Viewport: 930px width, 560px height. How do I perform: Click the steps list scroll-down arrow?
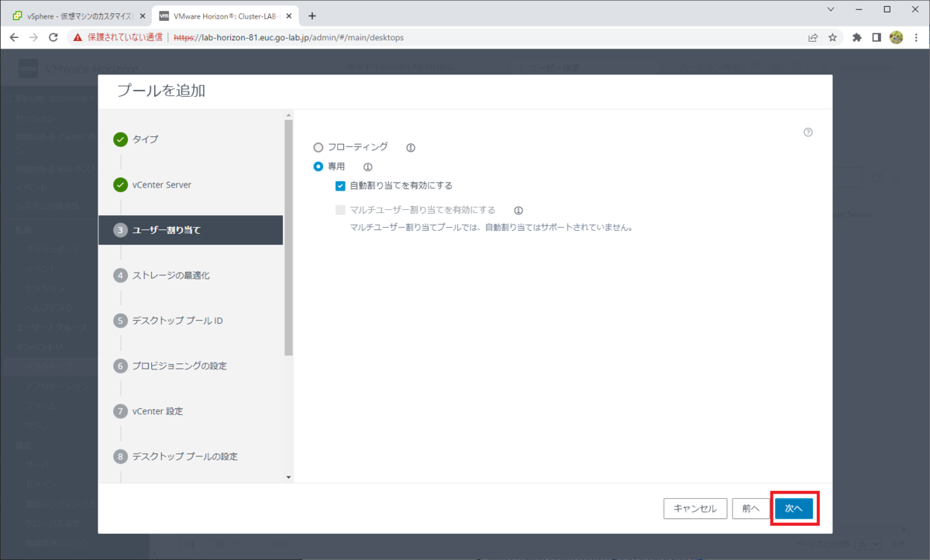pos(289,477)
